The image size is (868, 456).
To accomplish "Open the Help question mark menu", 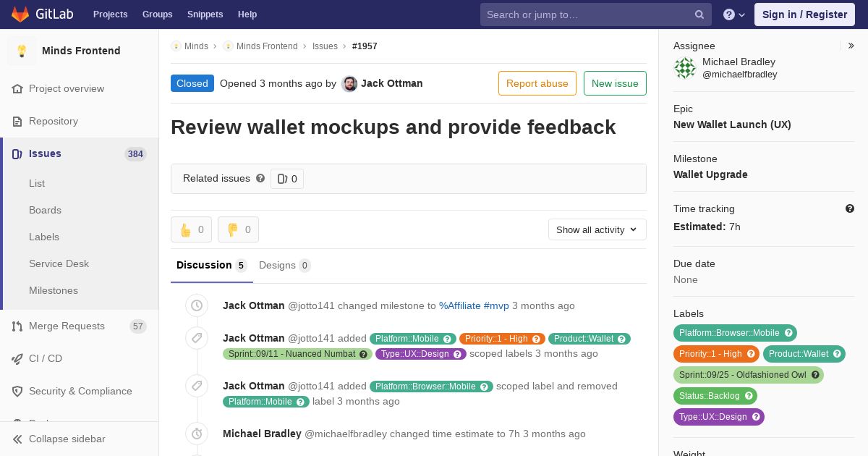I will (734, 14).
